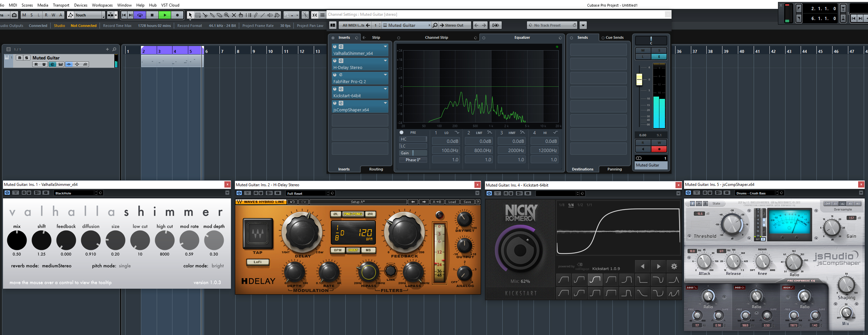Viewport: 868px width, 335px height.
Task: Select the Play speaker tool
Action: [270, 15]
